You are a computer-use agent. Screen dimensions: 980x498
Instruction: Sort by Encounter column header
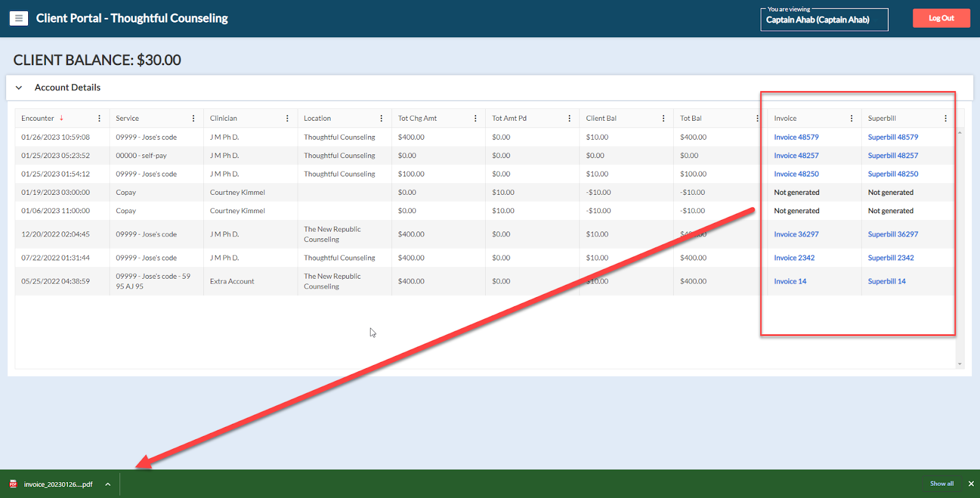38,118
